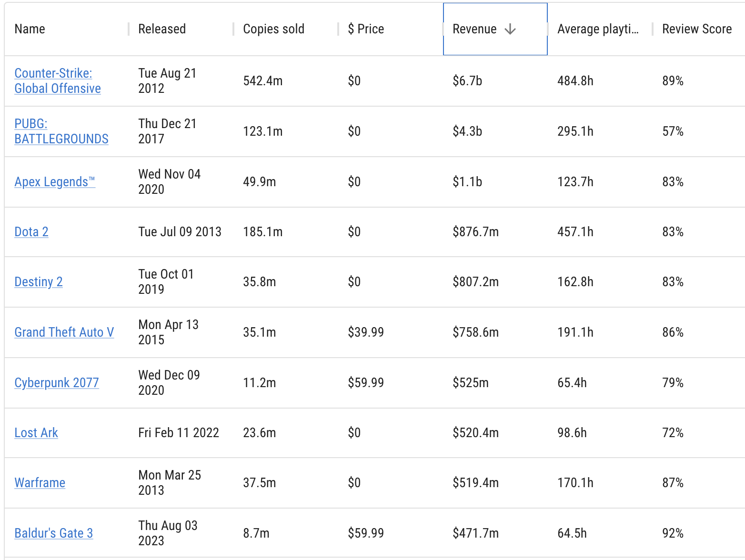Click the 185.1m copies sold value
This screenshot has width=745, height=560.
(x=263, y=232)
